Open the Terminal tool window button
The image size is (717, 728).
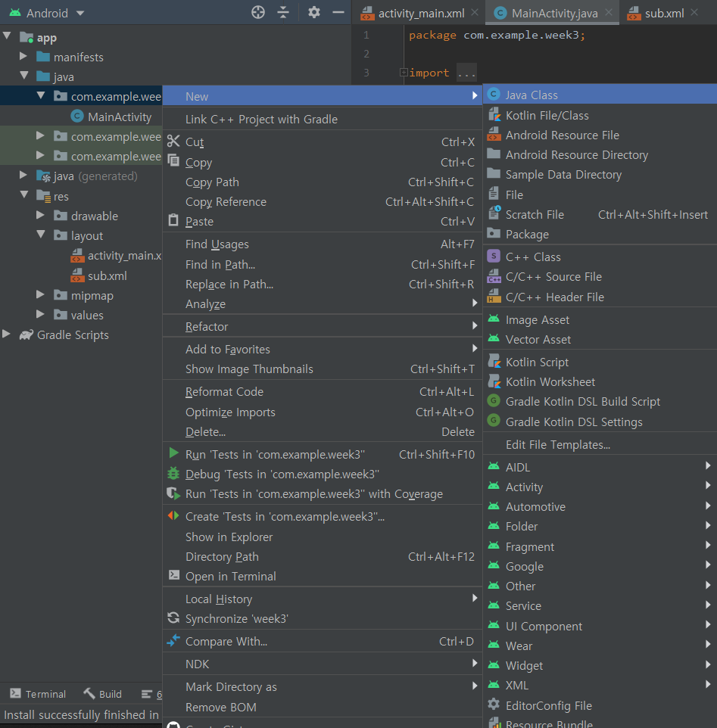coord(38,694)
